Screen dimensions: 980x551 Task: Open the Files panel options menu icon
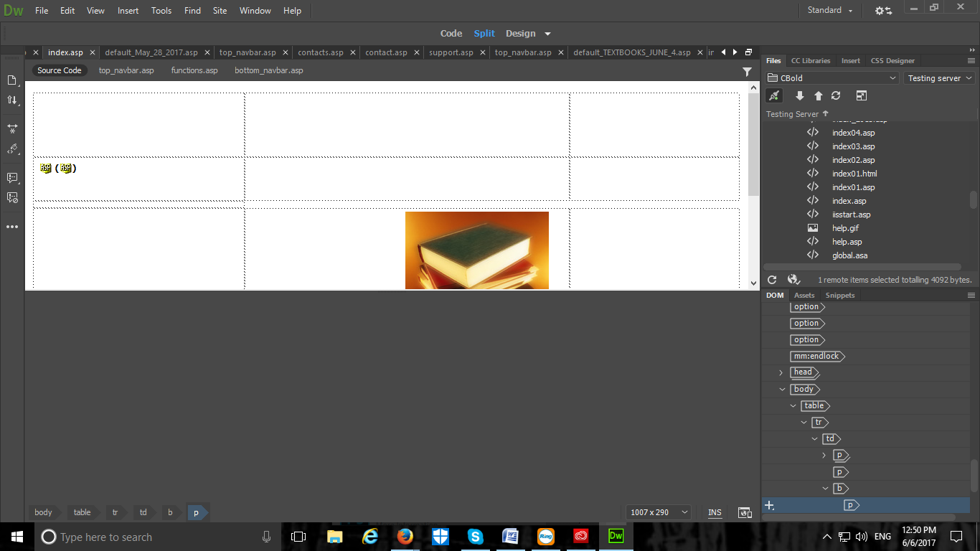tap(971, 60)
